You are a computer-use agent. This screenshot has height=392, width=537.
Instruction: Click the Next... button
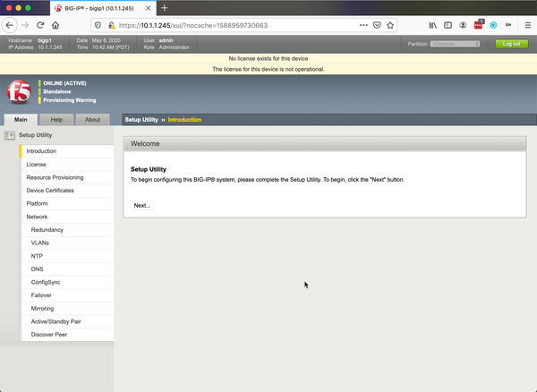pyautogui.click(x=142, y=206)
